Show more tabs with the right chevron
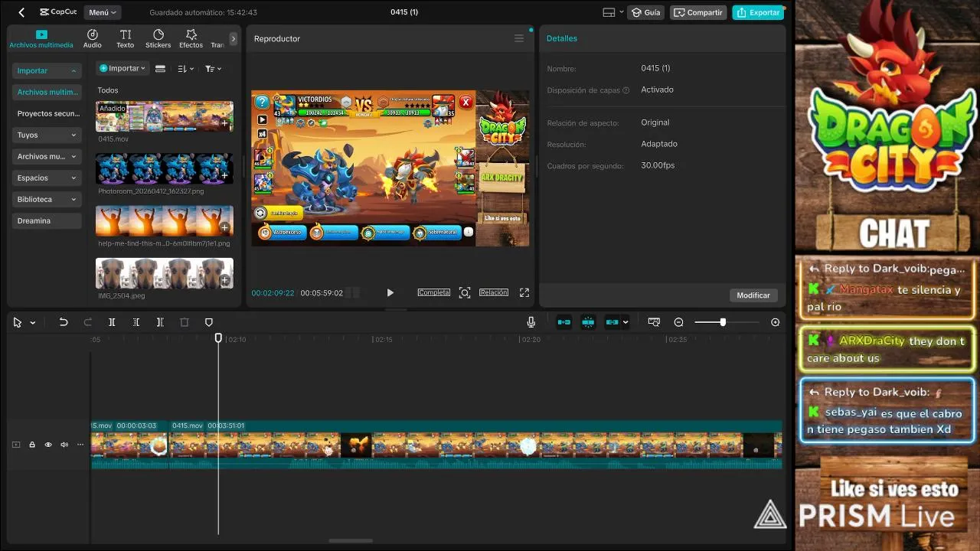The width and height of the screenshot is (980, 551). point(234,38)
